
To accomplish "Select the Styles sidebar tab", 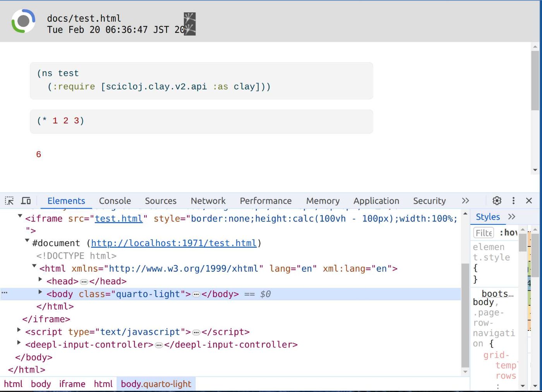I will 488,217.
